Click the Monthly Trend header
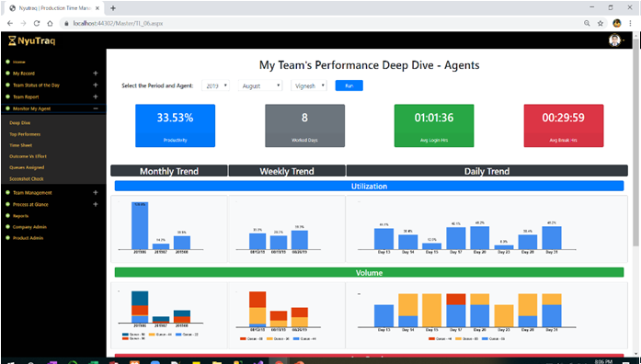This screenshot has height=364, width=641. pyautogui.click(x=169, y=171)
